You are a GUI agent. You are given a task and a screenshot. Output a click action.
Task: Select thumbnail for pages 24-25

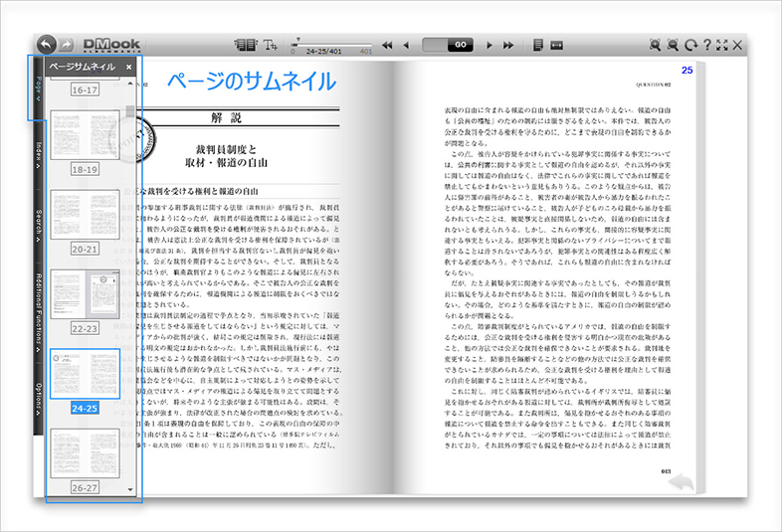[85, 374]
